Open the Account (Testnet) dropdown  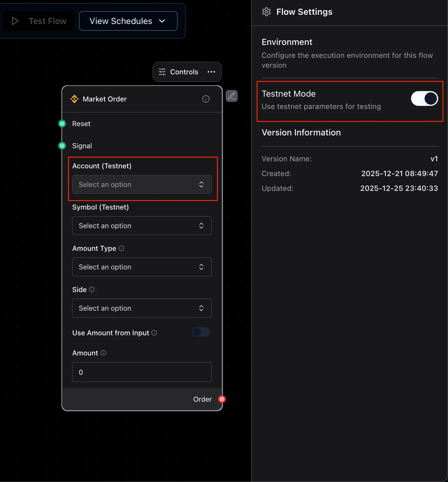pyautogui.click(x=142, y=184)
